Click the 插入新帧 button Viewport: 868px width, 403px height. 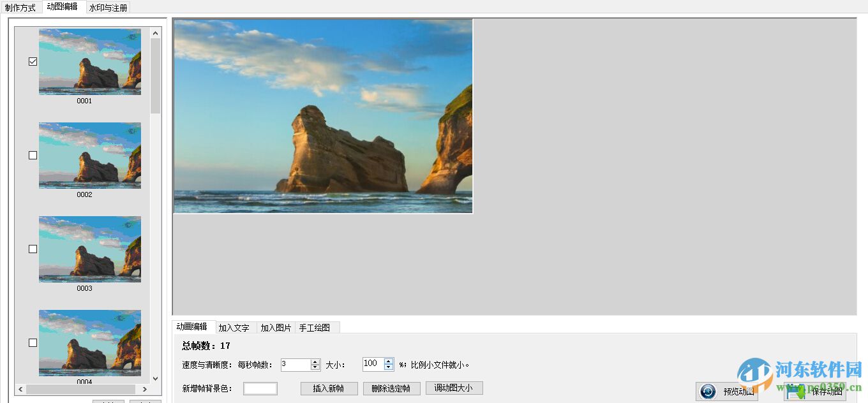point(329,388)
